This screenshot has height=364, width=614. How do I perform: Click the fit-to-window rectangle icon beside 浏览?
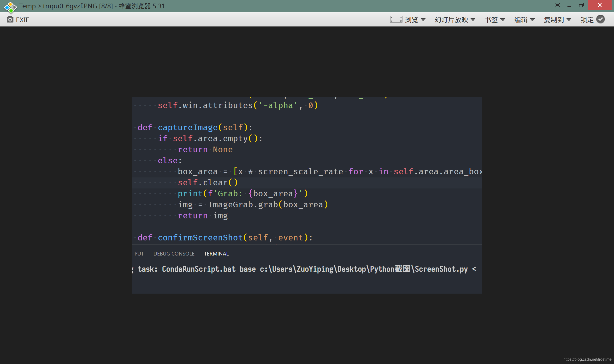point(396,19)
